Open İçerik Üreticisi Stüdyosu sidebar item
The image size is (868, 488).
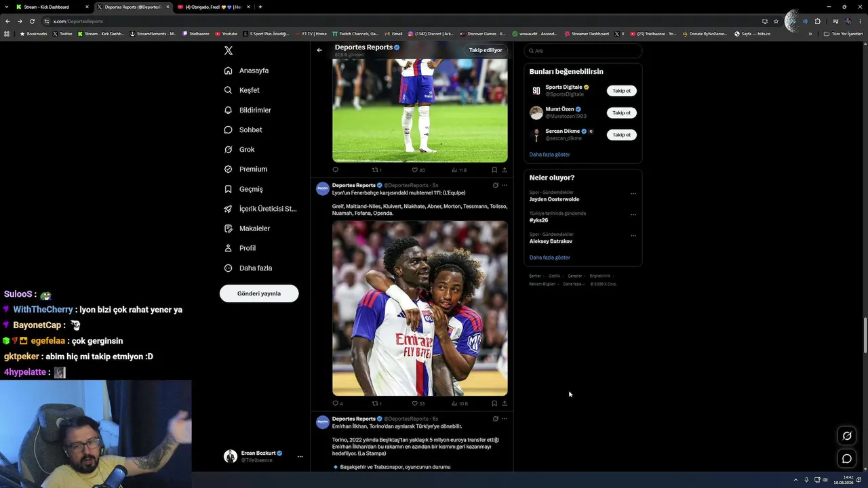click(x=260, y=209)
